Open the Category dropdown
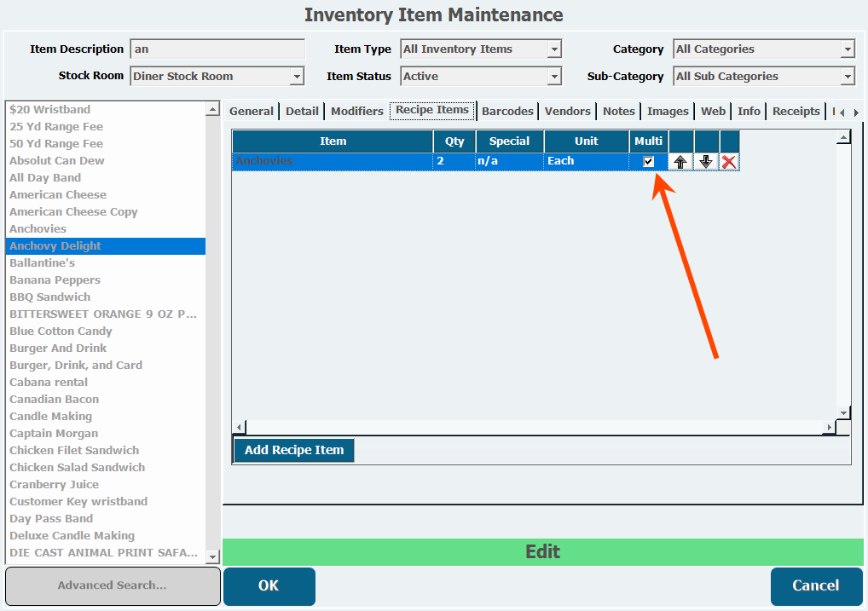The image size is (868, 611). [x=847, y=49]
